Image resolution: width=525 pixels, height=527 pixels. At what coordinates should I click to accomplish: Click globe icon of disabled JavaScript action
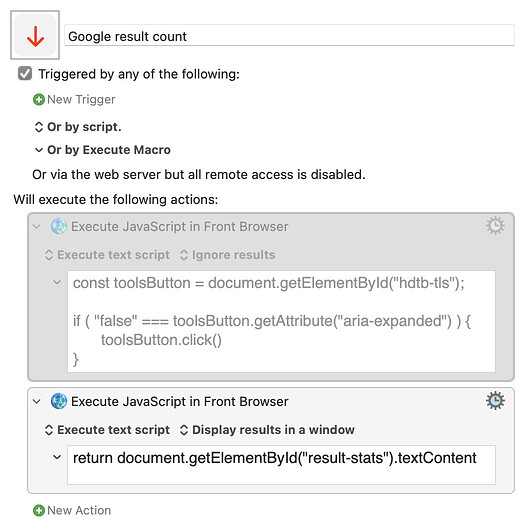(x=59, y=226)
